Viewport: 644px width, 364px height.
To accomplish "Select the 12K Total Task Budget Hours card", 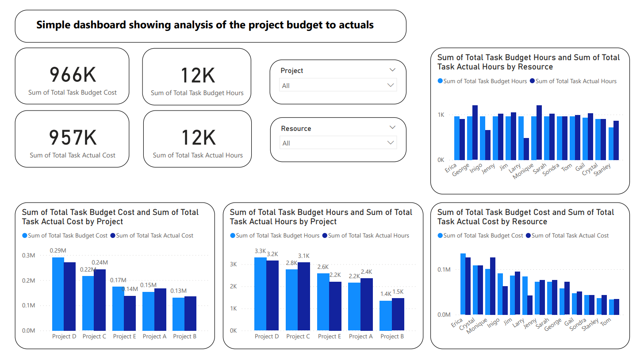I will (197, 77).
